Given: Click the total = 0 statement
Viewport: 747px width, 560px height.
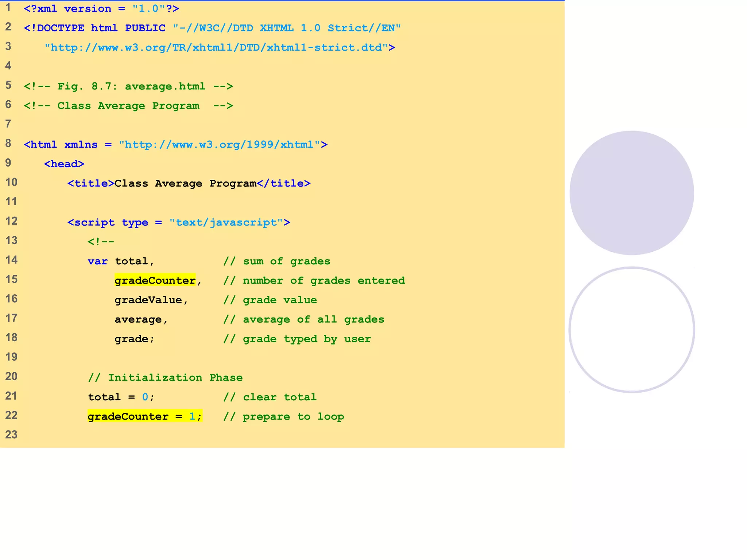Looking at the screenshot, I should pos(121,397).
